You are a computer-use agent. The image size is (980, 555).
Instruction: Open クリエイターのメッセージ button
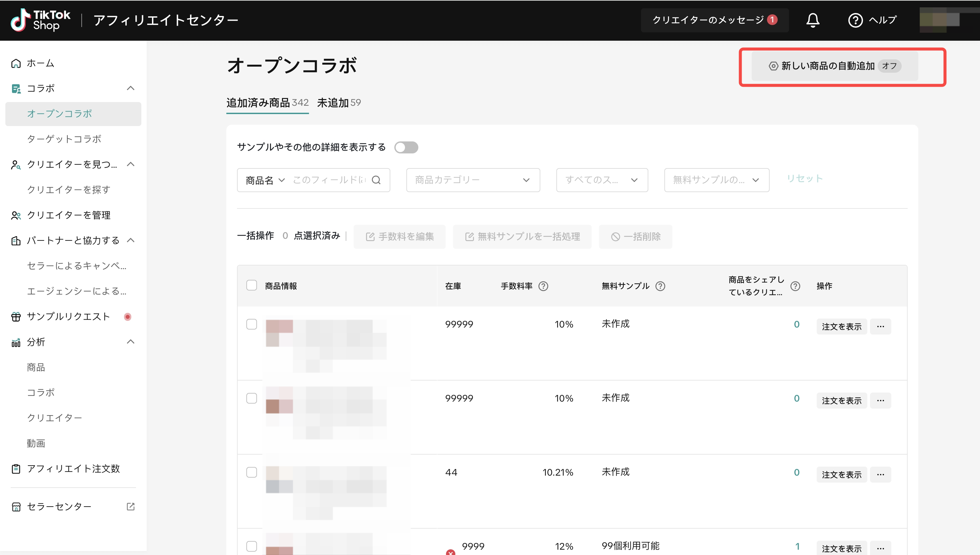715,20
